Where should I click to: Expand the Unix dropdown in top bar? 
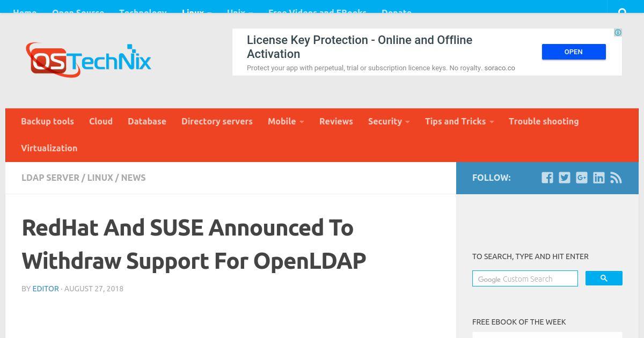tap(240, 12)
